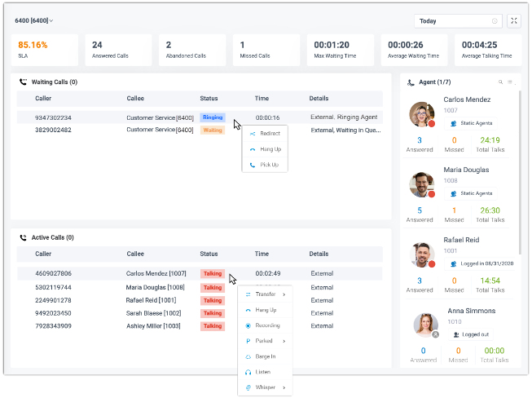Screen dimensions: 532x398
Task: Click the Barge In icon
Action: pyautogui.click(x=248, y=356)
